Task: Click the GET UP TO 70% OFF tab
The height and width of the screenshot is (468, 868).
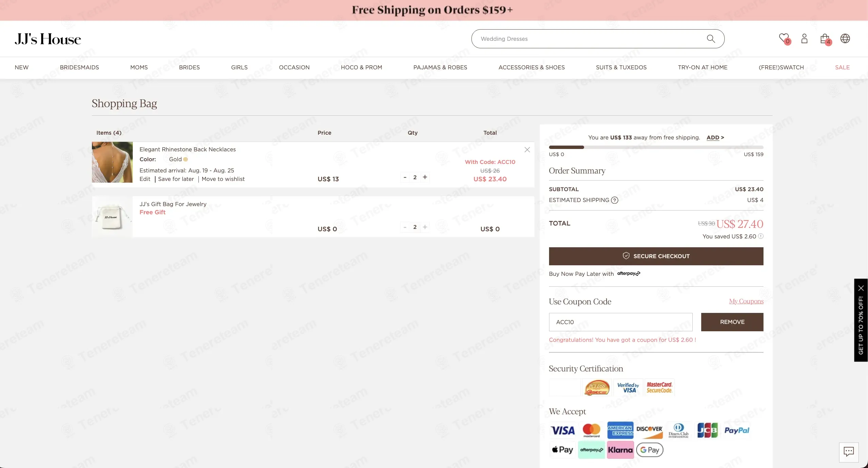Action: 861,325
